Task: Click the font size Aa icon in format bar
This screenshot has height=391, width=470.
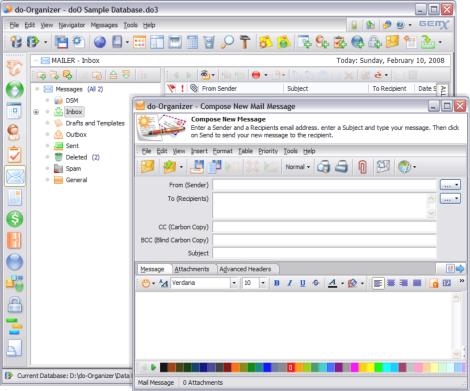Action: click(x=163, y=283)
